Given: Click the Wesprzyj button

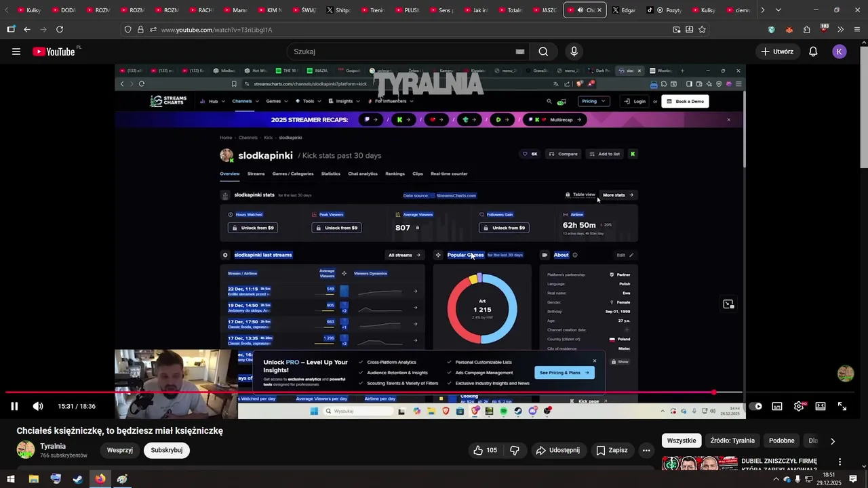Looking at the screenshot, I should click(x=120, y=450).
